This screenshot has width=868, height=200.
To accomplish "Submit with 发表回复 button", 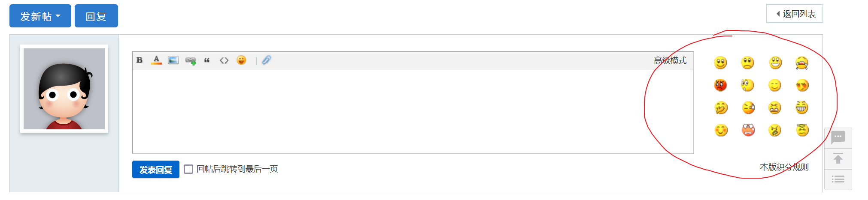I will (x=156, y=170).
